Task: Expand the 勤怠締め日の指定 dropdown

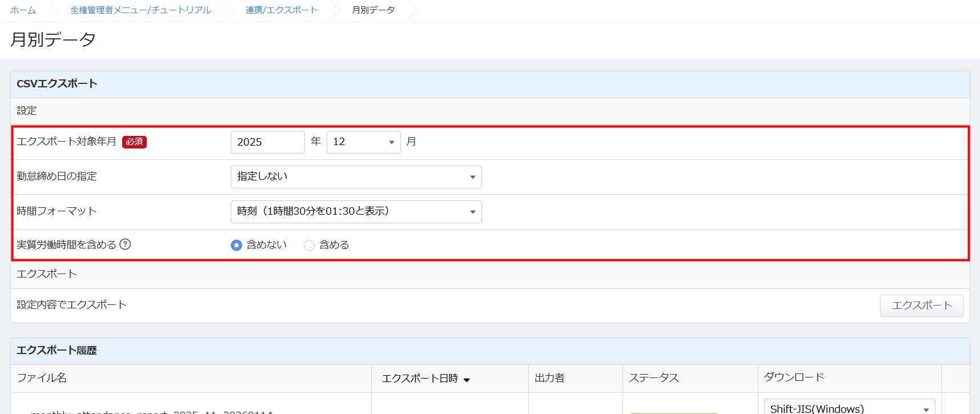Action: [x=356, y=177]
